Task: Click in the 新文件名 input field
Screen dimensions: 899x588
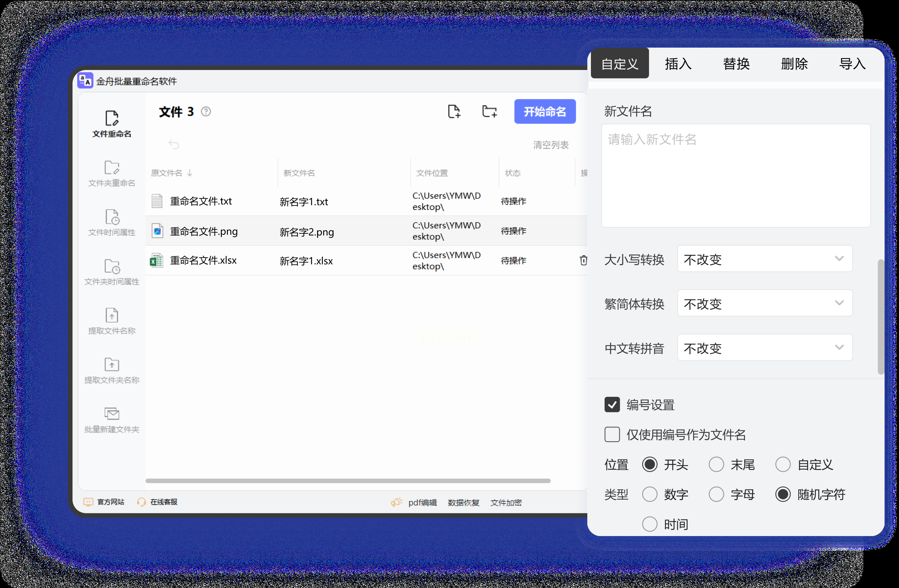Action: (736, 176)
